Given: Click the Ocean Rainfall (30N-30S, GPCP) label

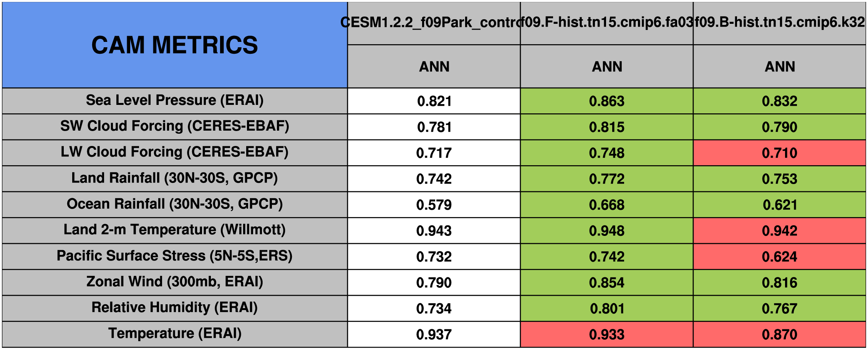Looking at the screenshot, I should tap(175, 204).
